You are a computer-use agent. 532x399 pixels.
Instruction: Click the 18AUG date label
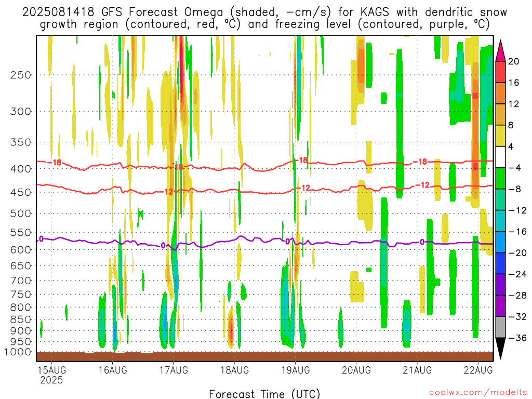(x=234, y=370)
